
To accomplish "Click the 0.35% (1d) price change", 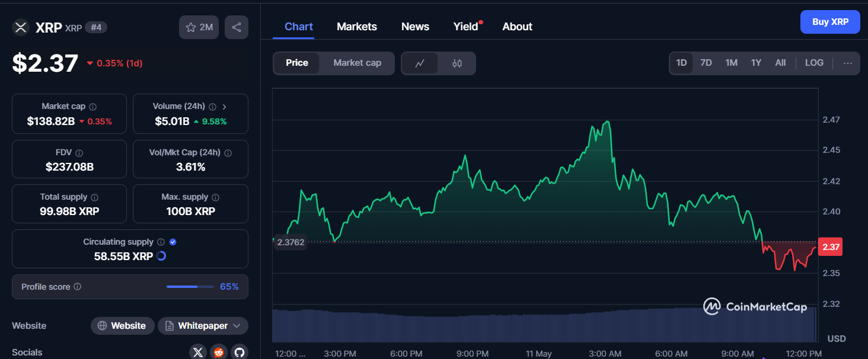I will [114, 63].
